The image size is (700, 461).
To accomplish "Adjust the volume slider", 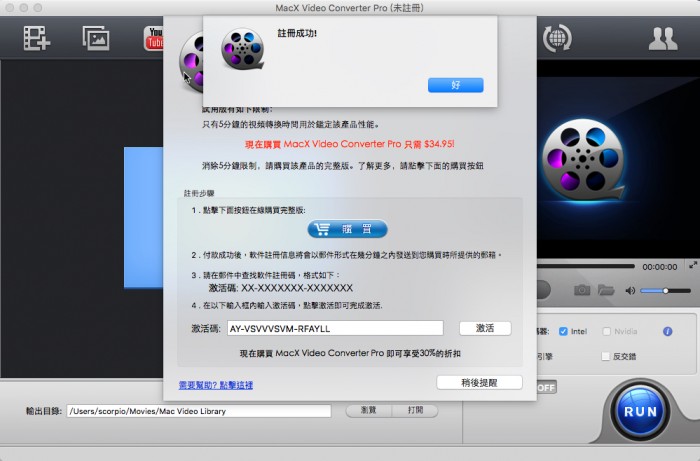I will pyautogui.click(x=665, y=291).
